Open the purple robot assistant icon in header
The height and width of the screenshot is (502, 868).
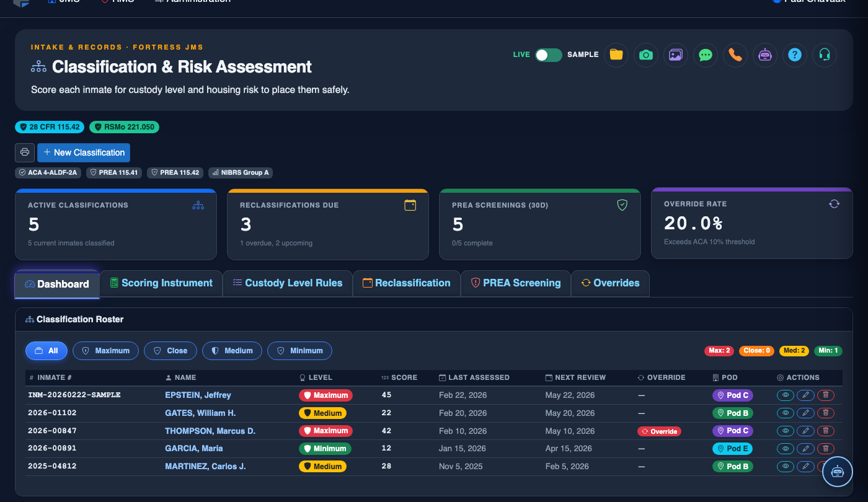tap(765, 55)
